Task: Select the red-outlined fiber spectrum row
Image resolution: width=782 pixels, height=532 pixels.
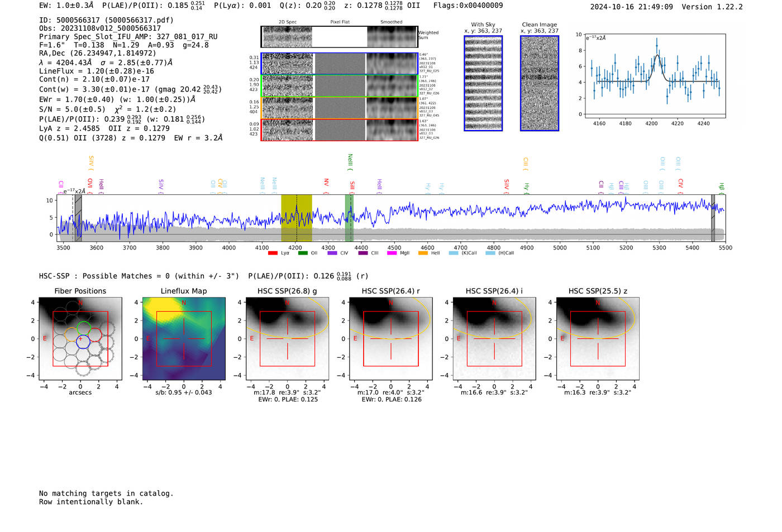Action: pyautogui.click(x=340, y=130)
